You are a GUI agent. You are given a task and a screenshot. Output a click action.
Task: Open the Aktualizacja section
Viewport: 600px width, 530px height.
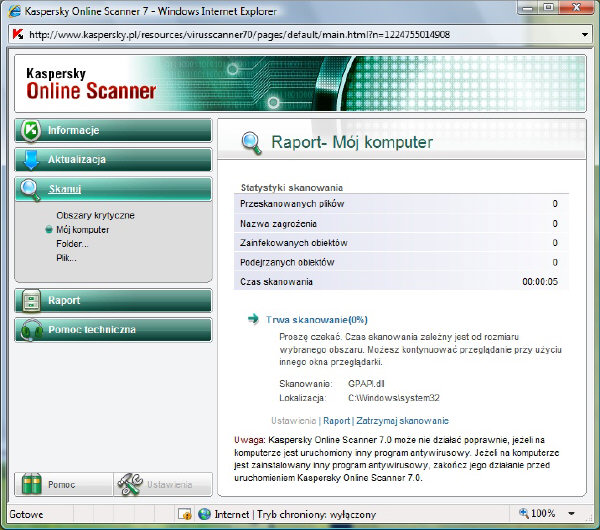[113, 160]
